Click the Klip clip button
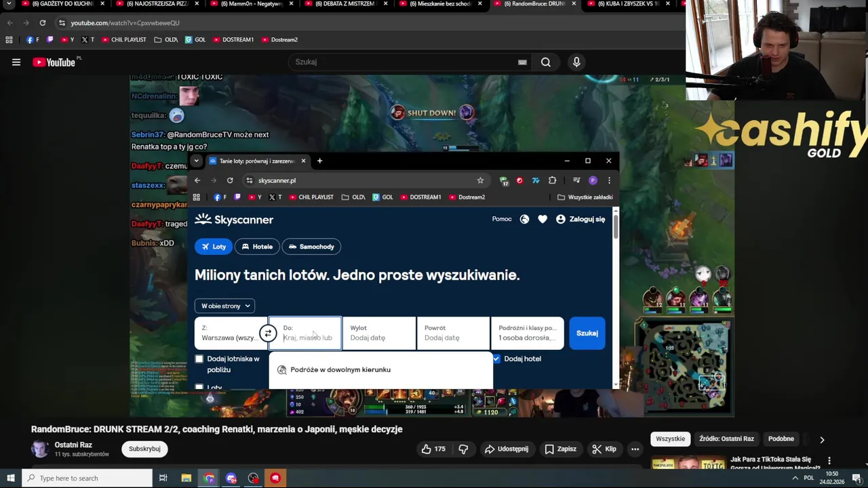The image size is (868, 488). (604, 449)
